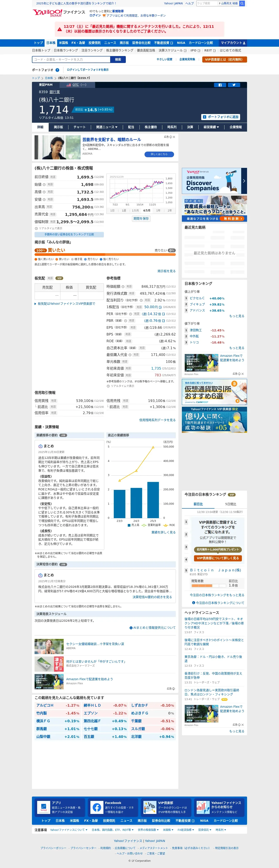The image size is (279, 868).
Task: Click 手数料の安い証券会社をランキングで比較 button
Action: (x=69, y=234)
